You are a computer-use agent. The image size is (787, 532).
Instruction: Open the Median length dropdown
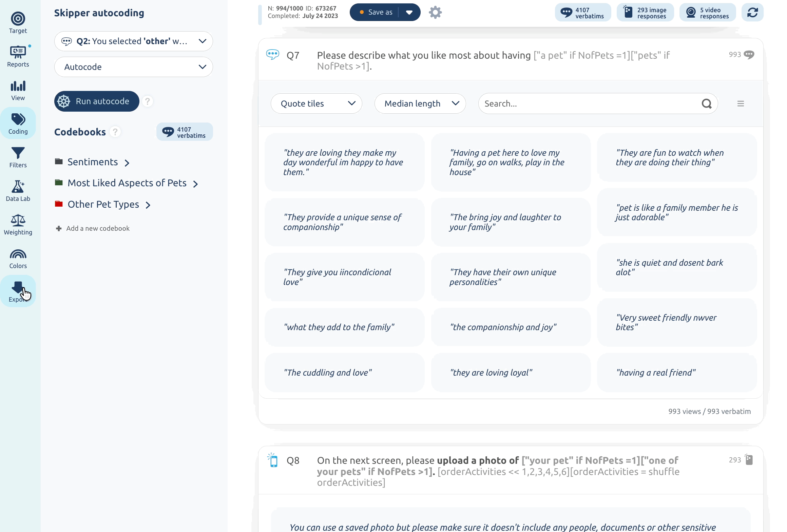[420, 103]
